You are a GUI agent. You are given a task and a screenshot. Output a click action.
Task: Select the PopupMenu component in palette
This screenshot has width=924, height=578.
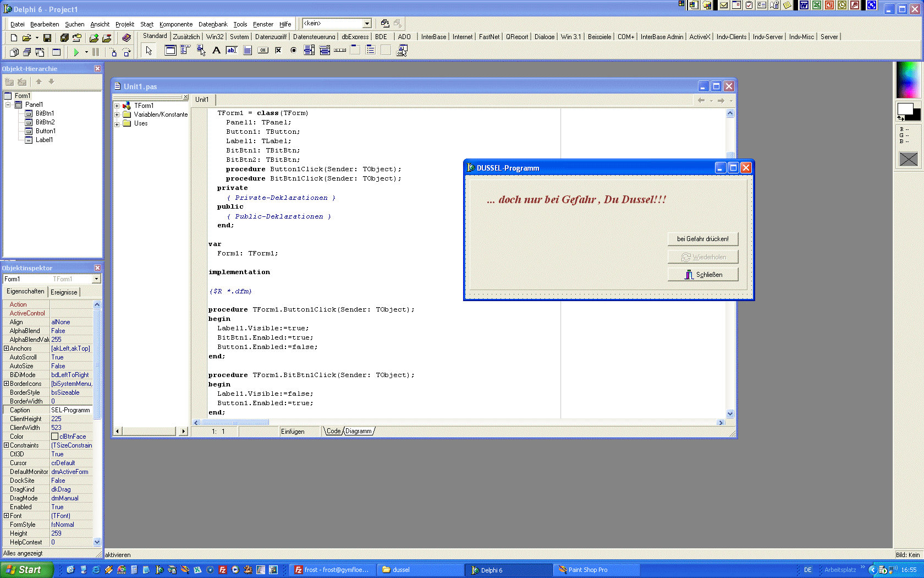(201, 51)
